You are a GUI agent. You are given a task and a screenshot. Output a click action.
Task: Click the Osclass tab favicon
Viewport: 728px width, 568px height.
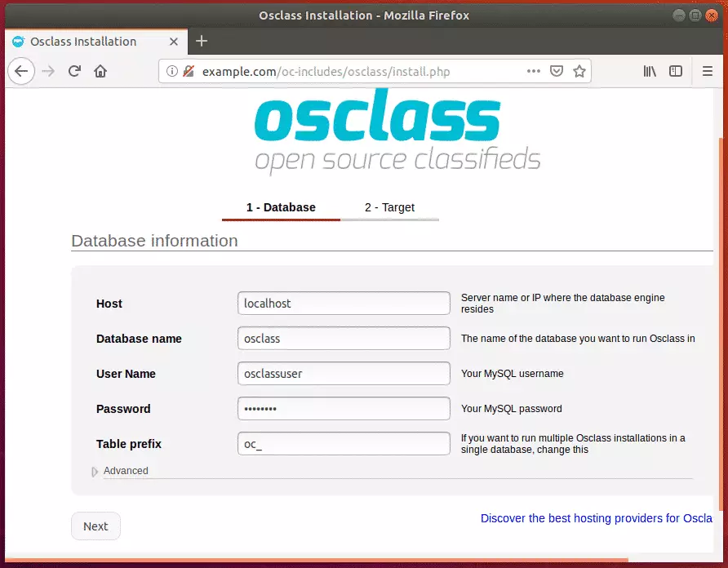point(19,42)
